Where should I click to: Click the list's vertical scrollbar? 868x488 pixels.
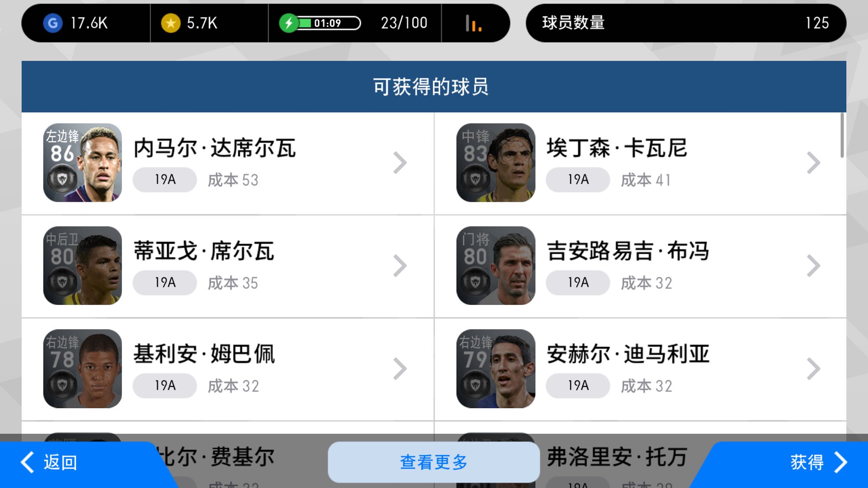click(842, 135)
